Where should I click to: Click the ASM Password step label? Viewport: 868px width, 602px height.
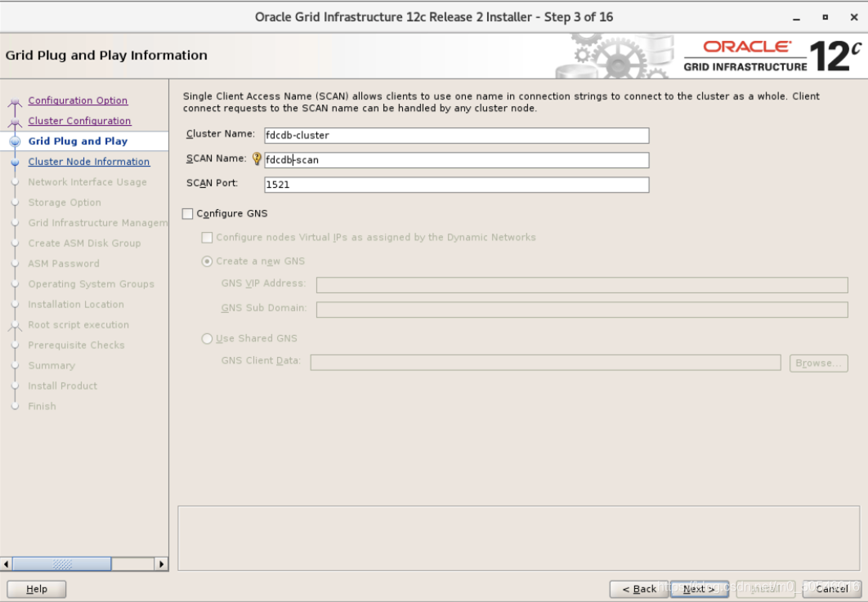65,264
